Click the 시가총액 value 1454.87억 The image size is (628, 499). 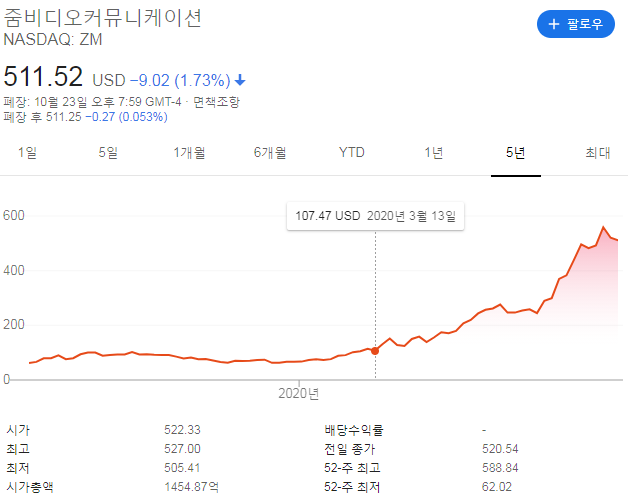pyautogui.click(x=191, y=487)
